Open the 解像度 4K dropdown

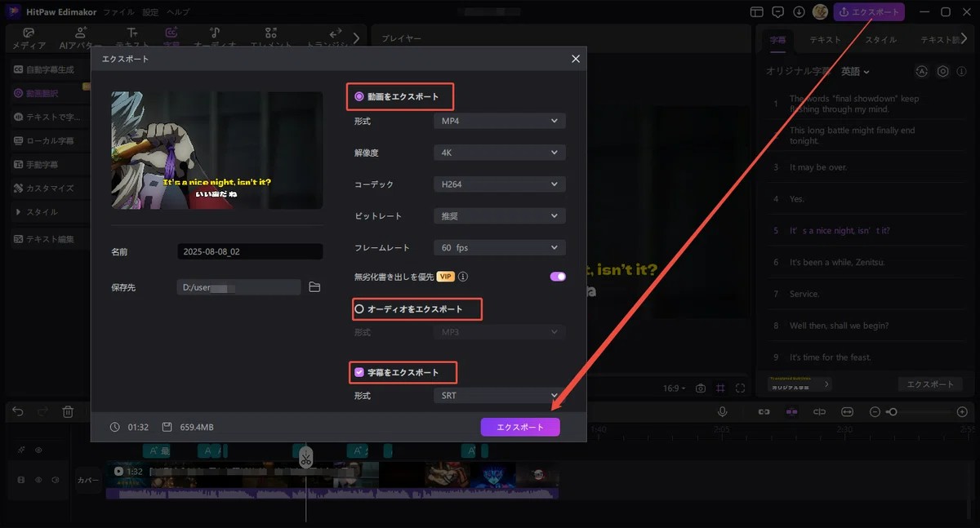499,153
